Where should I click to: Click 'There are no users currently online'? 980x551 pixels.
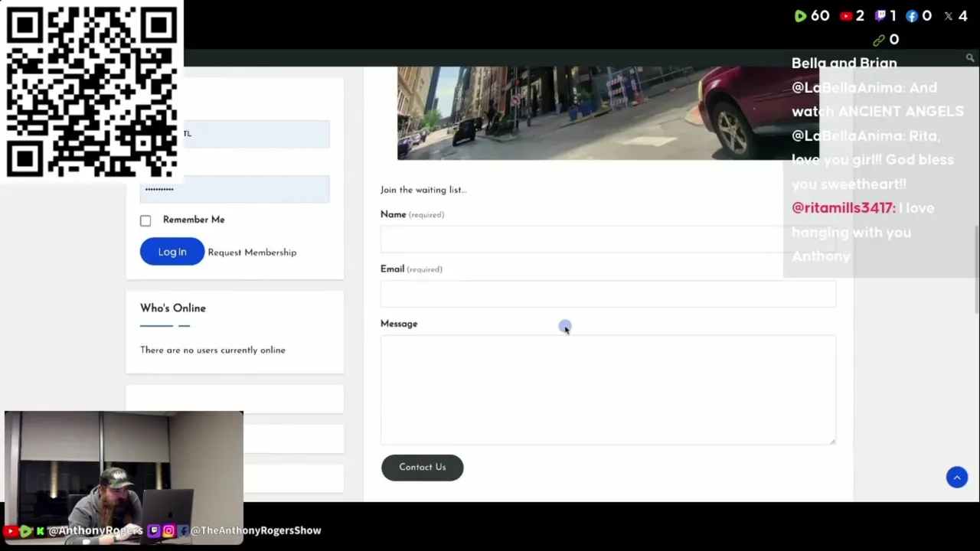point(213,350)
